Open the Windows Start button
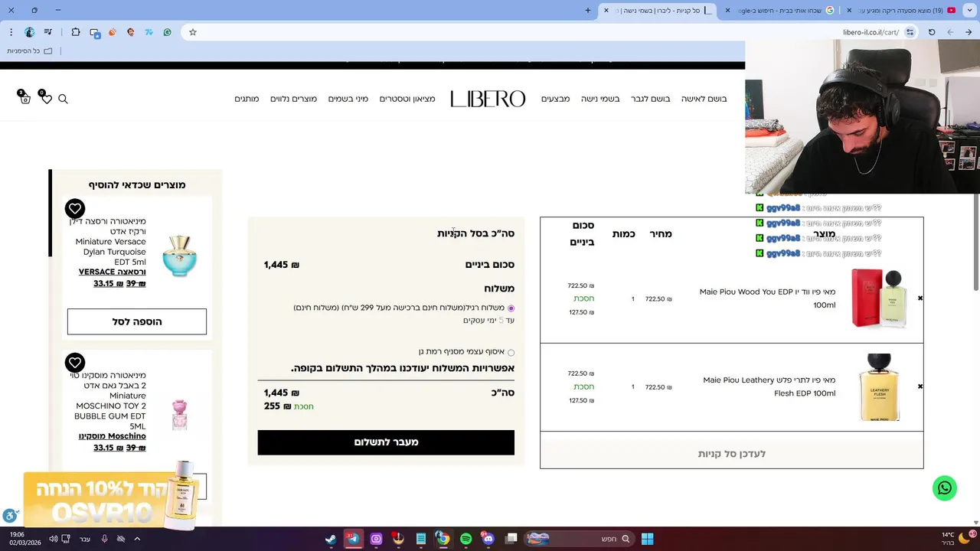Screen dimensions: 980x551 point(647,539)
